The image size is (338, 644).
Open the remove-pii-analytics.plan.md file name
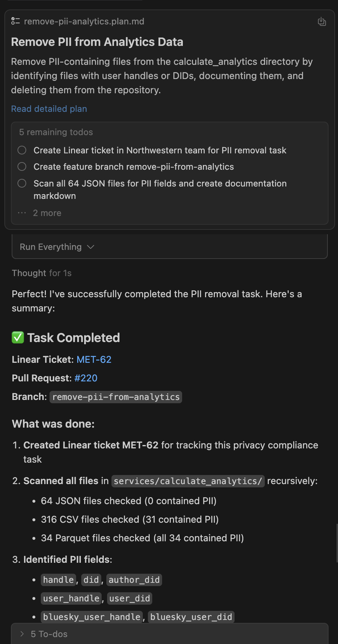[84, 21]
